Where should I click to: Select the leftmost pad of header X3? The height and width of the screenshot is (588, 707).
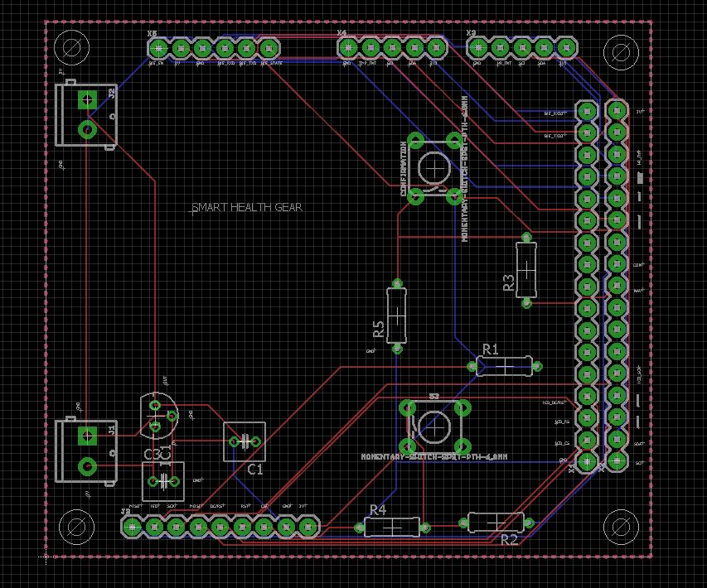(x=478, y=47)
